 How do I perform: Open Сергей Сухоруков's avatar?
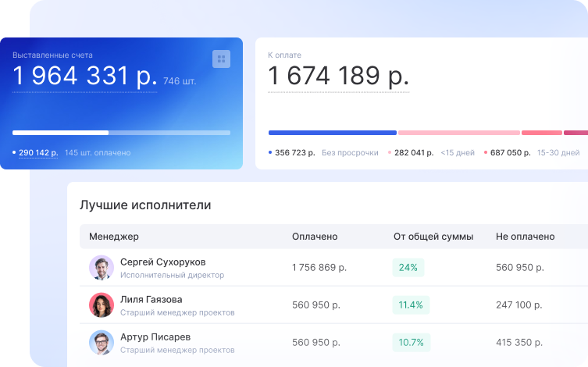point(102,268)
